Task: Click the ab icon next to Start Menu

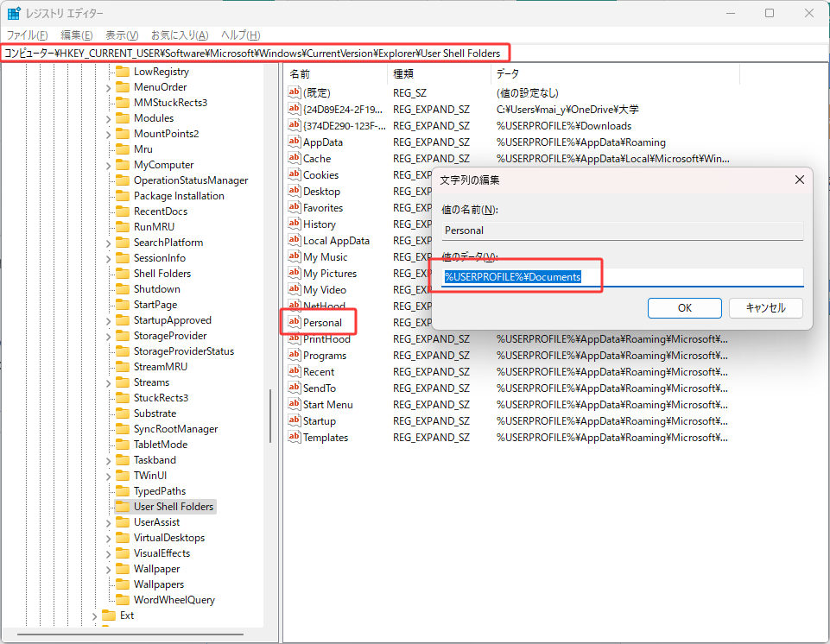Action: [x=295, y=404]
